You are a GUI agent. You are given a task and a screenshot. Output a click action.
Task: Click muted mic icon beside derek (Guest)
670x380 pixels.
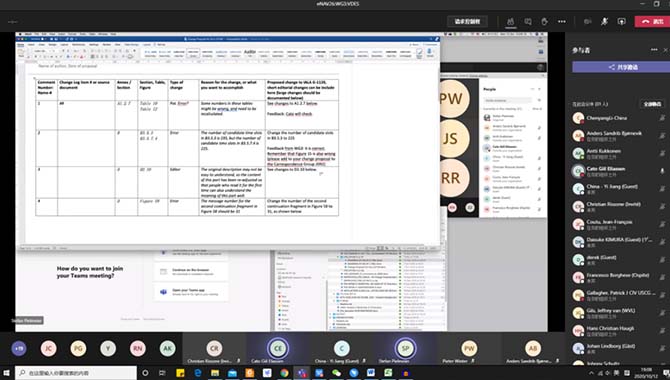click(x=662, y=259)
